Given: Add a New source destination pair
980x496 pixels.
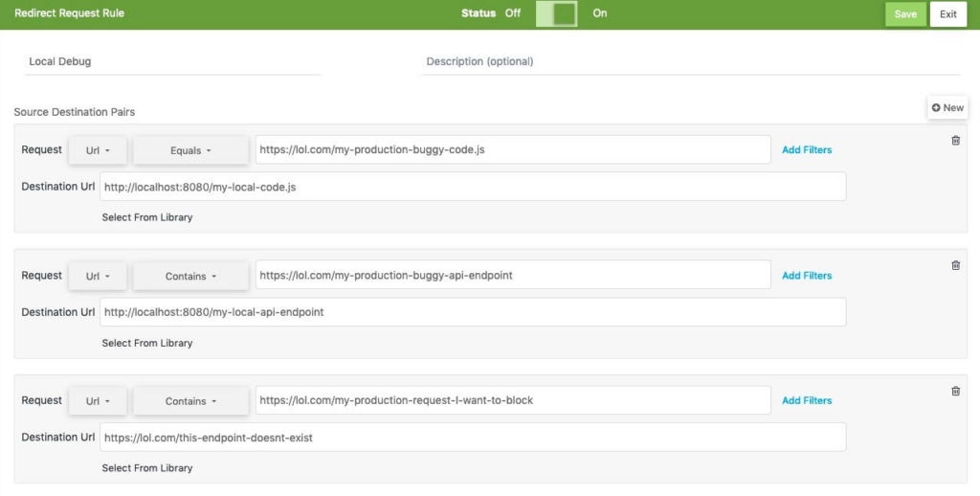Looking at the screenshot, I should click(x=947, y=107).
